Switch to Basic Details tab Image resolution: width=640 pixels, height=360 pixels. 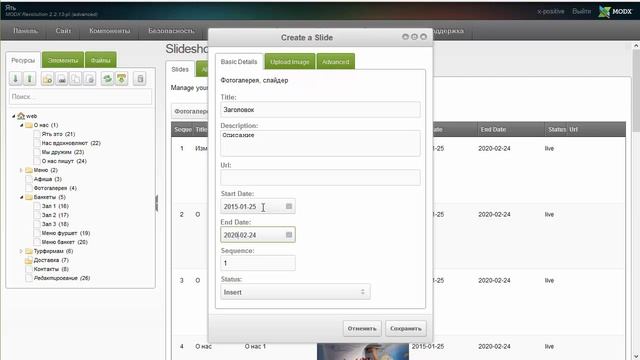(239, 62)
